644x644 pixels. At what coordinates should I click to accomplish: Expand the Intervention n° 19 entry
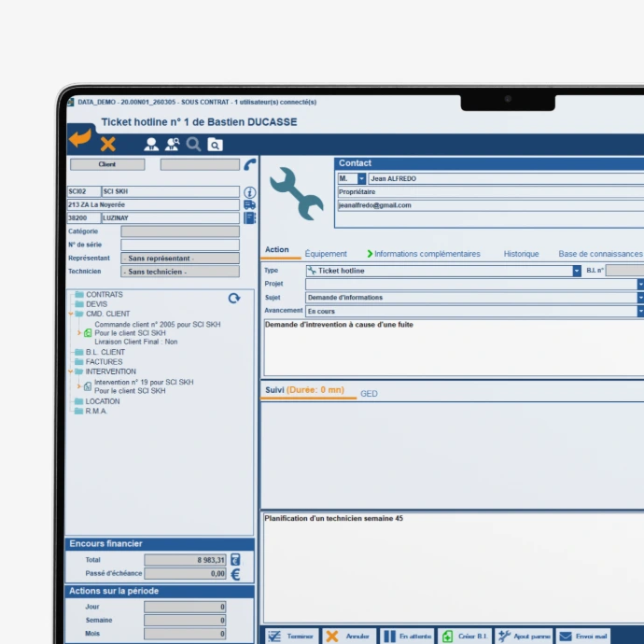(78, 386)
